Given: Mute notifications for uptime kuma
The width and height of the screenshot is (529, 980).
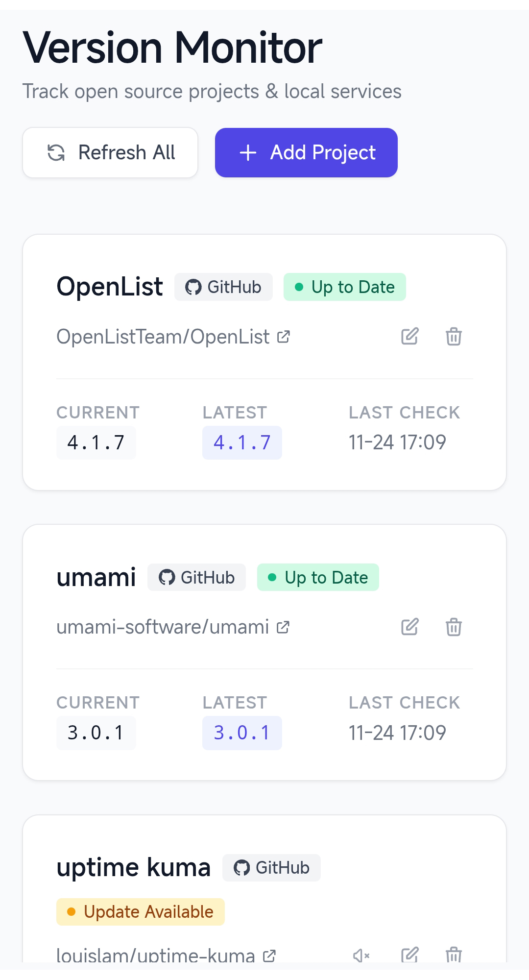Looking at the screenshot, I should point(361,955).
